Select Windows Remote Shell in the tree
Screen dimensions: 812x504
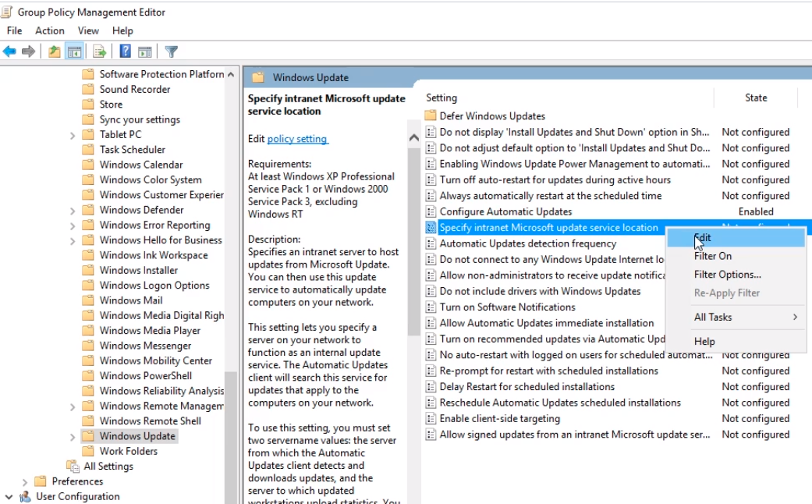click(x=151, y=421)
